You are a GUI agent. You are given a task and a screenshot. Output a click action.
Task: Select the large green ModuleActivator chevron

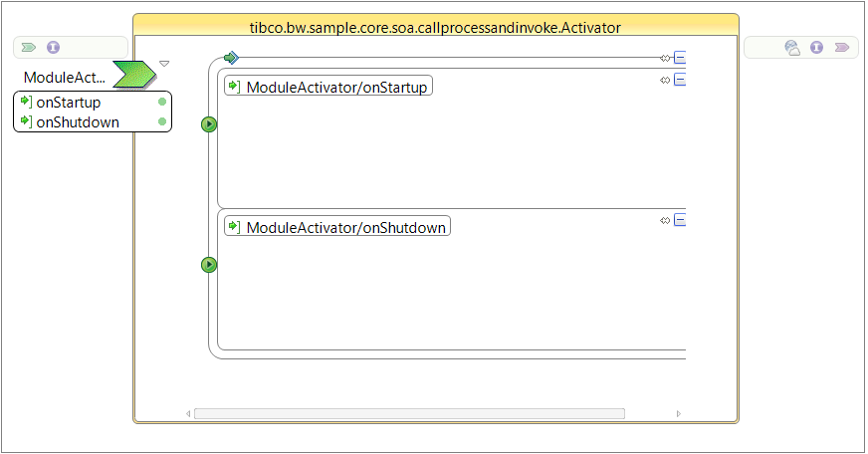tap(135, 75)
